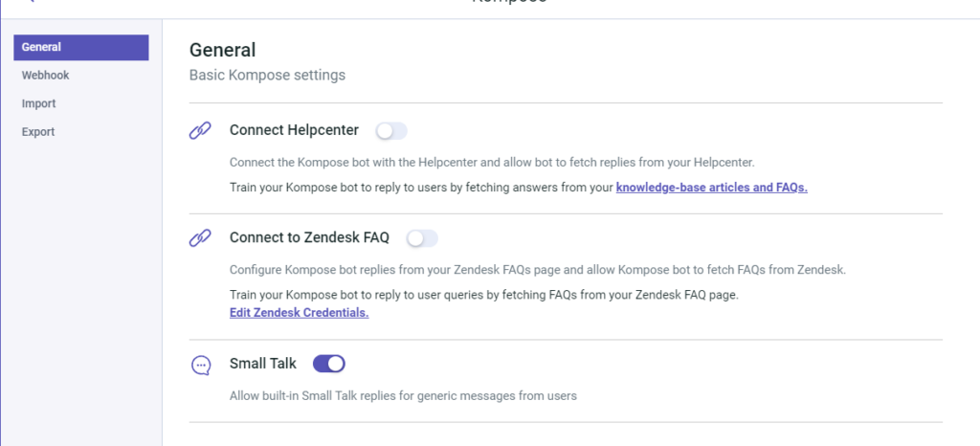Click the chat bubble icon beside Small Talk

pos(200,365)
